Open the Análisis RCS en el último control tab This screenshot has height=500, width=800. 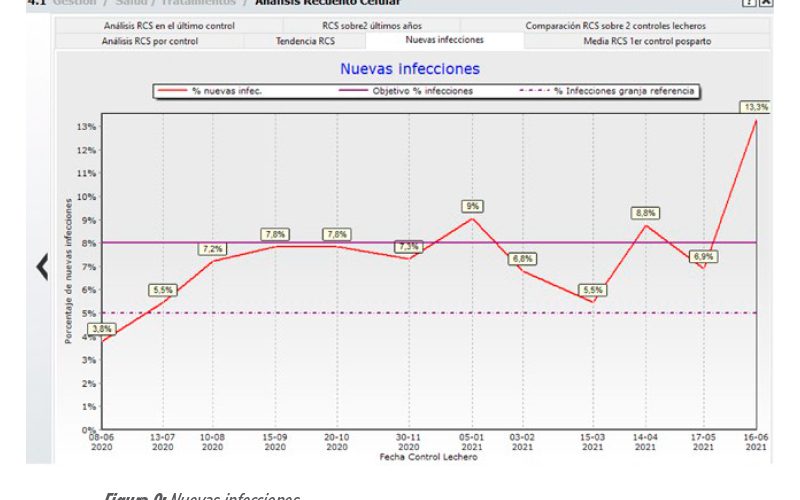pyautogui.click(x=169, y=26)
